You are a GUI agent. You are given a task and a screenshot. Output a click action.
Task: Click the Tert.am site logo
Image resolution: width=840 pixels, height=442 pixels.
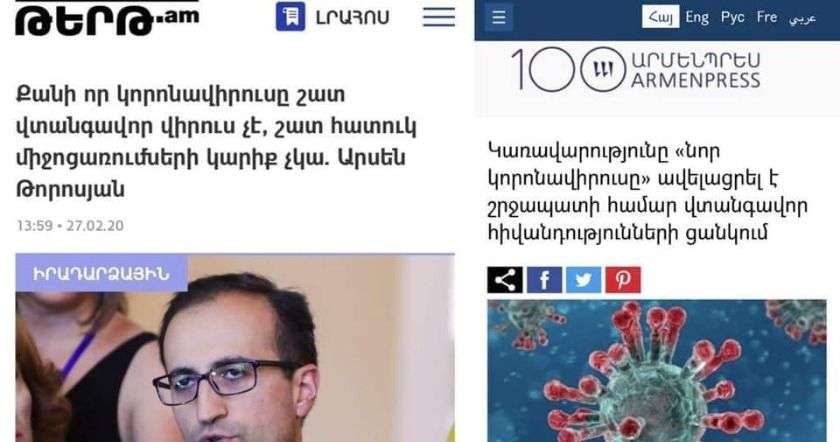(107, 18)
